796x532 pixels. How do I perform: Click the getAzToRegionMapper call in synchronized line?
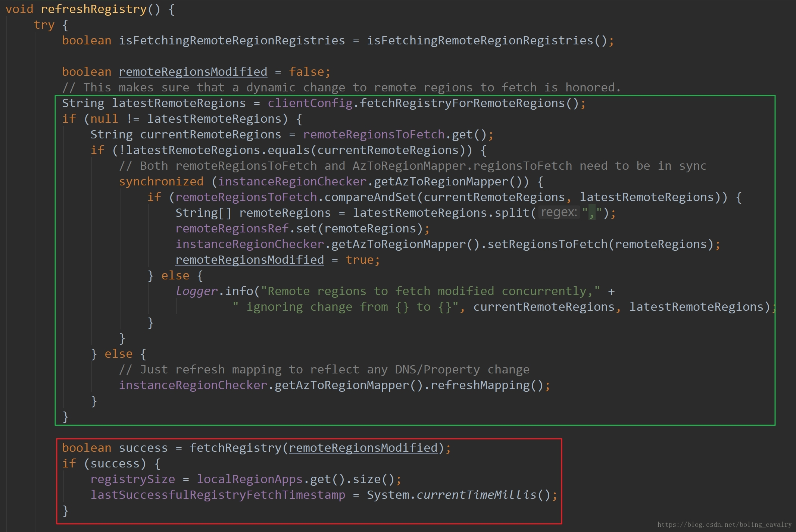pyautogui.click(x=441, y=181)
